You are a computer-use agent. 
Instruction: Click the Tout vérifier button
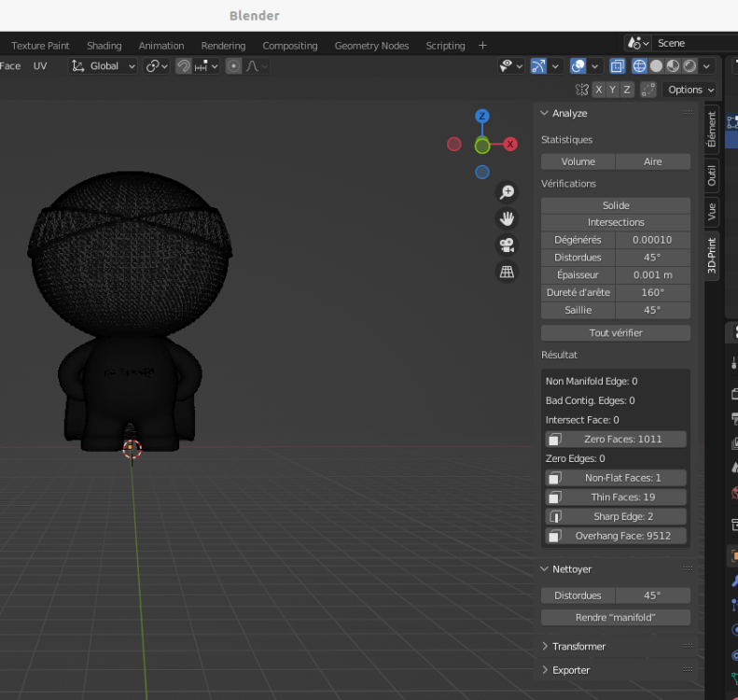coord(616,332)
